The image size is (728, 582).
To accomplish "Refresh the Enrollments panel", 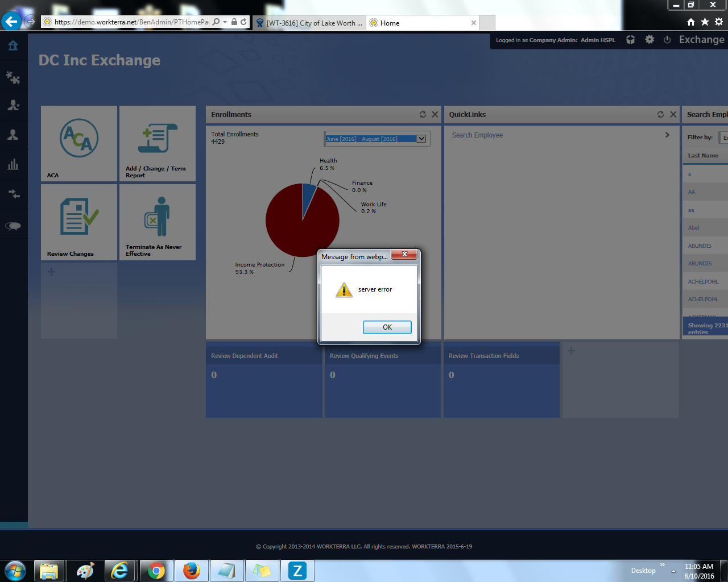I will pos(423,114).
